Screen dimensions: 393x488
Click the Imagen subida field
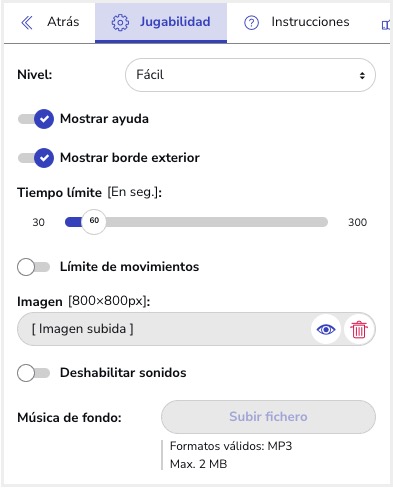pos(163,329)
